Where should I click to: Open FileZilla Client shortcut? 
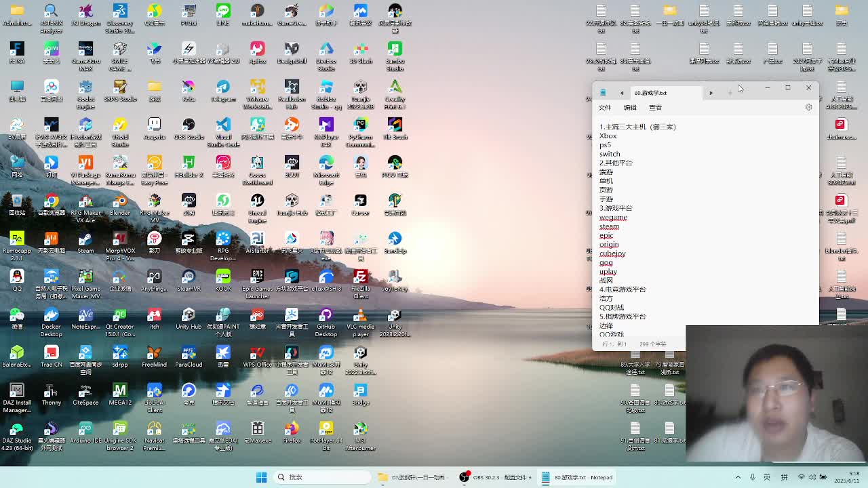(x=361, y=284)
